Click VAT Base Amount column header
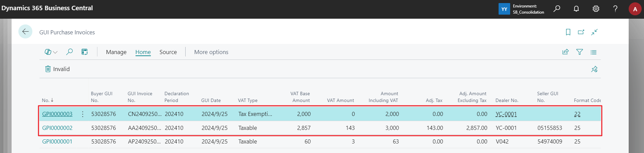 coord(300,97)
